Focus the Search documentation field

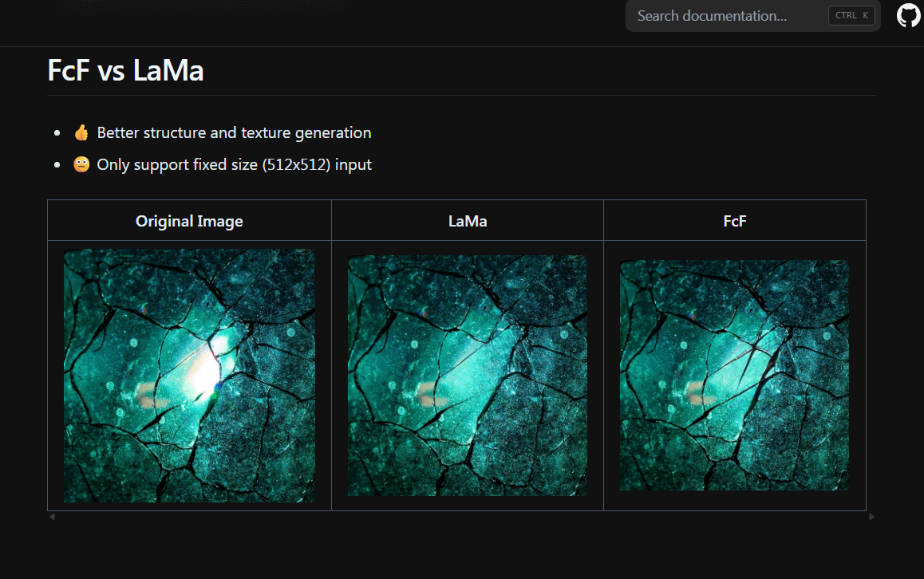[752, 16]
